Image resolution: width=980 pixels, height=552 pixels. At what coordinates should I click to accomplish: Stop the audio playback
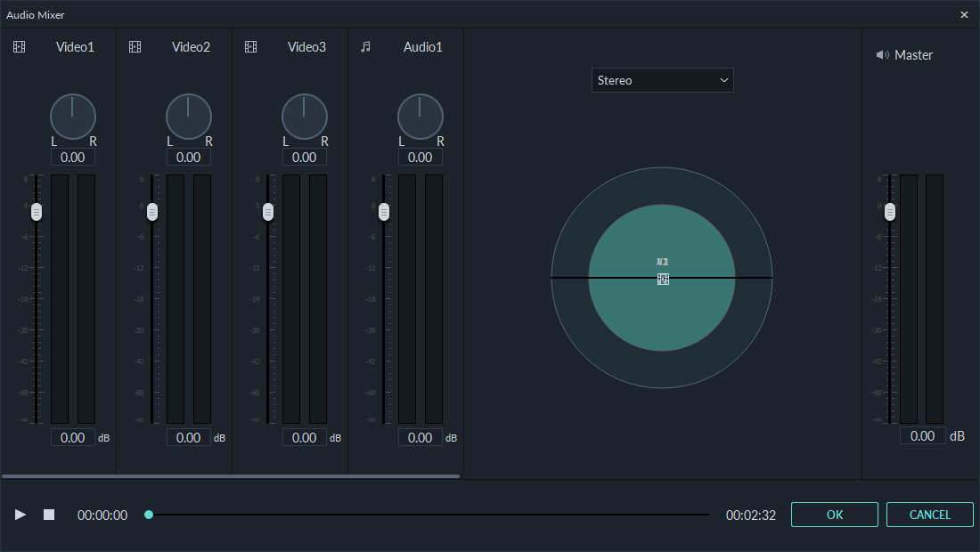(x=49, y=515)
